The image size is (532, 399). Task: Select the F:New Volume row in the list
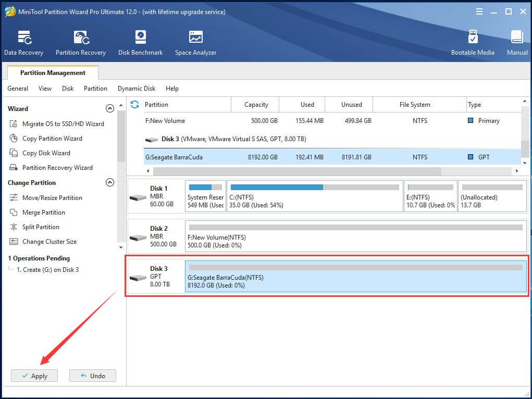tap(332, 121)
